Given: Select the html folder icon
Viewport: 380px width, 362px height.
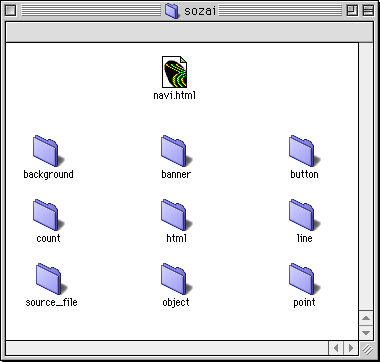Looking at the screenshot, I should pyautogui.click(x=176, y=215).
